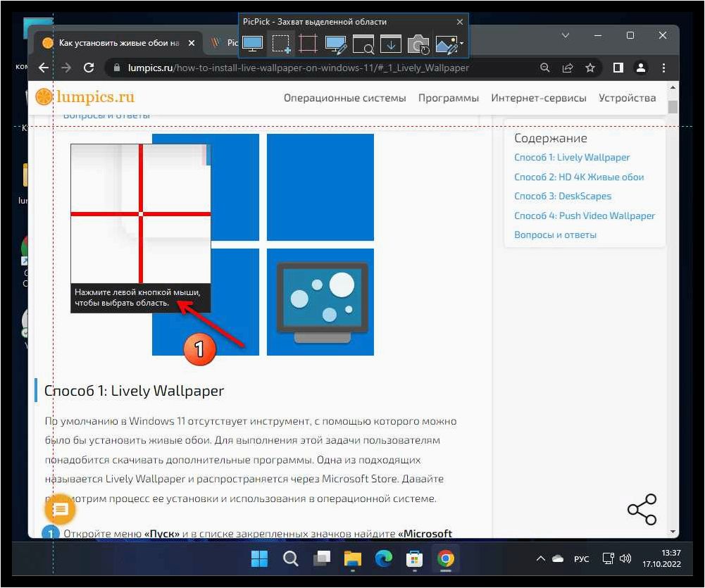The width and height of the screenshot is (705, 588).
Task: Open Chrome profile avatar
Action: 641,68
